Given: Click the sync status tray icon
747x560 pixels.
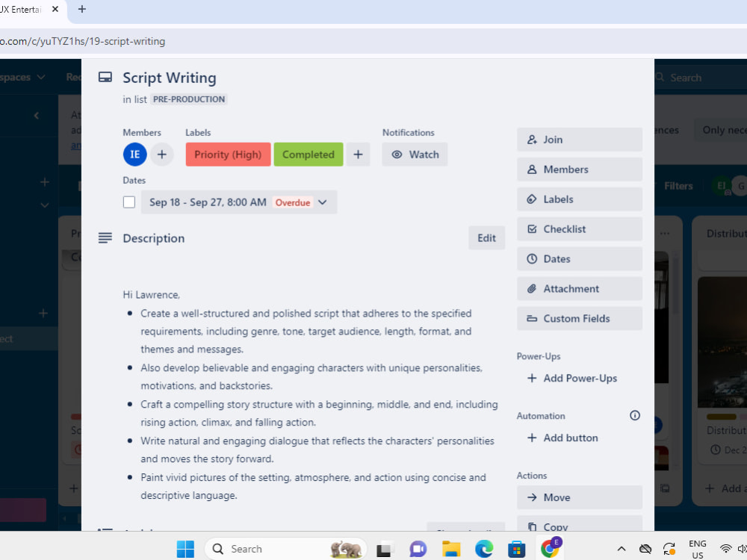Looking at the screenshot, I should click(669, 549).
